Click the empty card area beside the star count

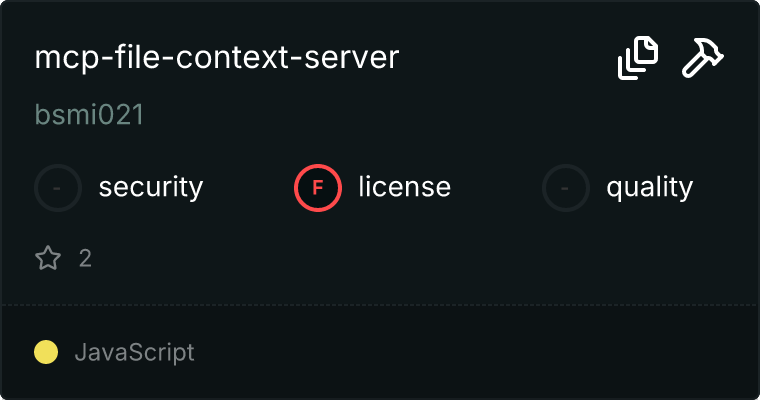point(400,259)
